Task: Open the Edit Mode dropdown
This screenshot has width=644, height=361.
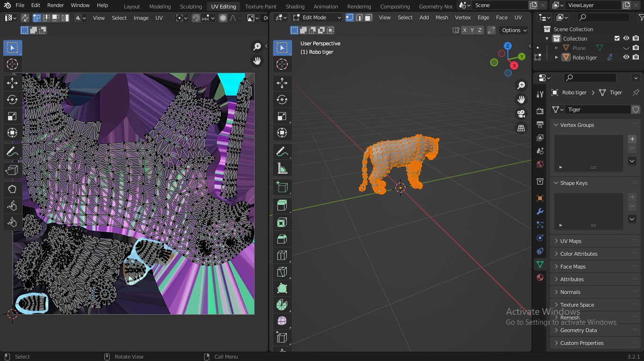Action: pyautogui.click(x=317, y=17)
